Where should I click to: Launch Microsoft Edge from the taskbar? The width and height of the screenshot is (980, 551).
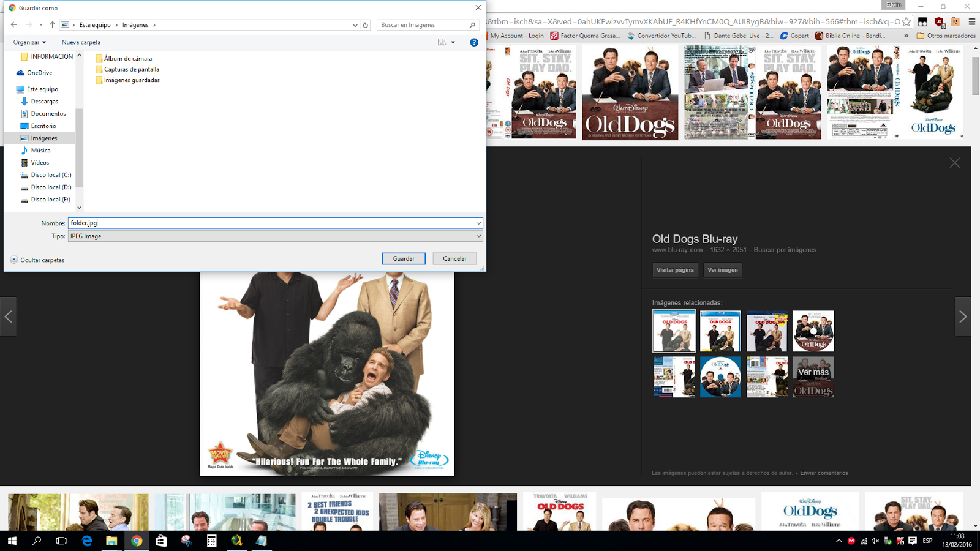[86, 541]
